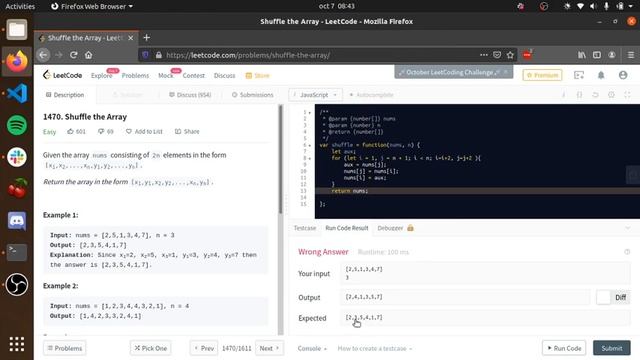
Task: Toggle the Autocomplete option
Action: tap(371, 95)
